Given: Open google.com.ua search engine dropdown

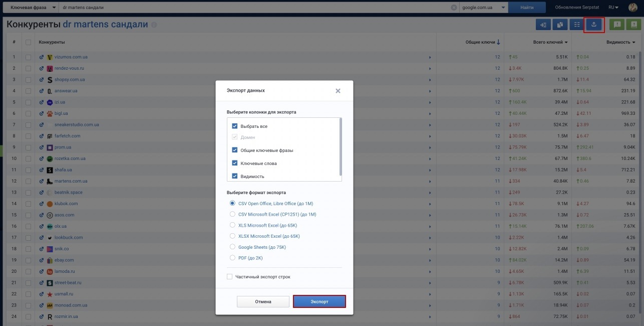Looking at the screenshot, I should point(483,8).
